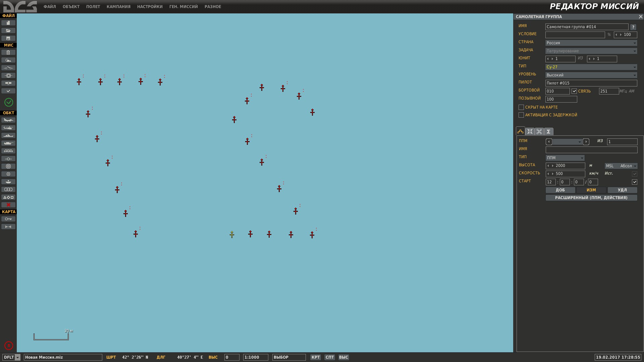Toggle the СВЯЗЬ radio checkbox

tap(574, 91)
